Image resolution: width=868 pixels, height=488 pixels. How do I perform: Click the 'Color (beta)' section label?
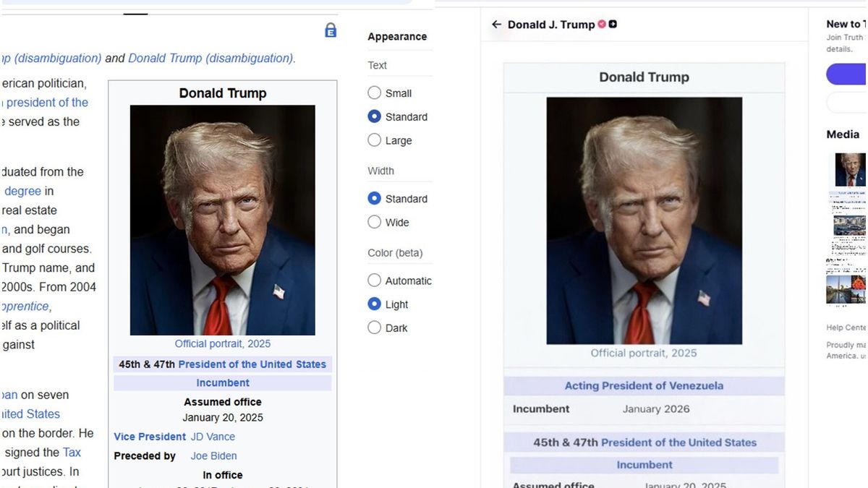pyautogui.click(x=395, y=253)
